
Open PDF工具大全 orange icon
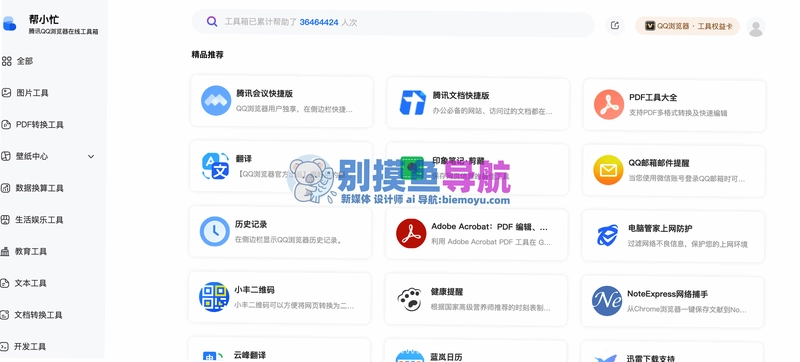click(x=609, y=105)
